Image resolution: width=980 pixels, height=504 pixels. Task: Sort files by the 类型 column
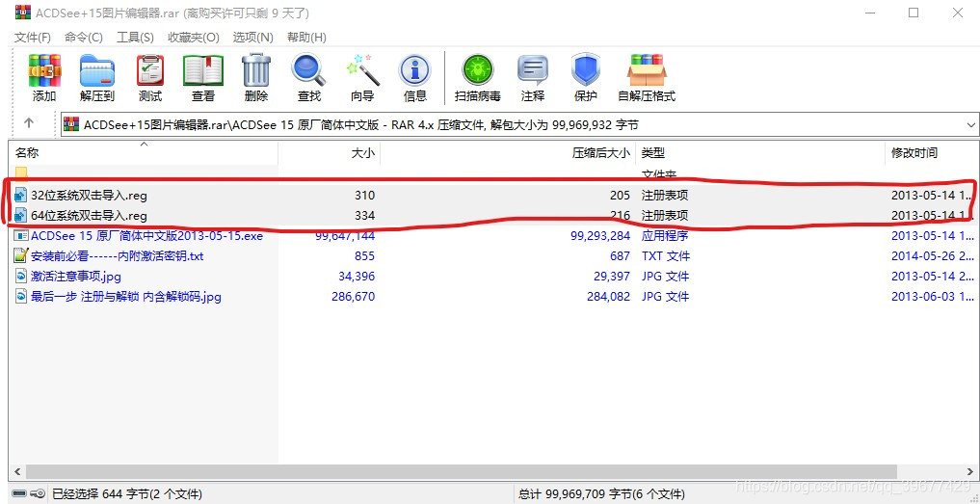[x=760, y=152]
